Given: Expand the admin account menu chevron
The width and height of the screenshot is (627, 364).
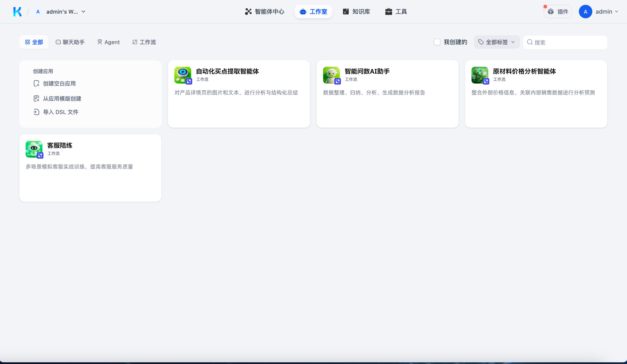Looking at the screenshot, I should 616,12.
